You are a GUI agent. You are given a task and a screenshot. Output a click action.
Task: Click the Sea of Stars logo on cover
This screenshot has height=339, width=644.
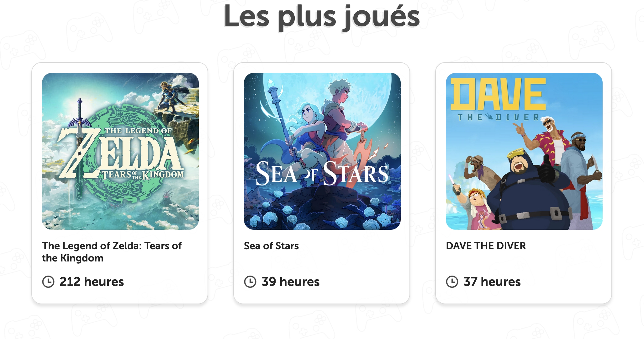tap(322, 174)
